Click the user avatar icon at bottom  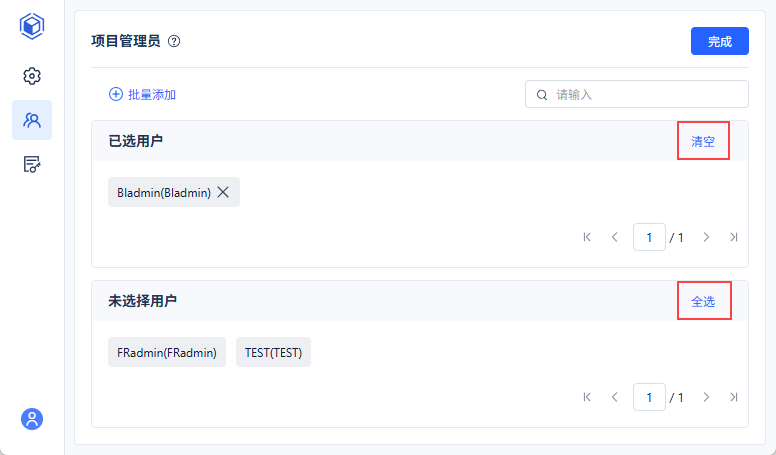click(32, 419)
